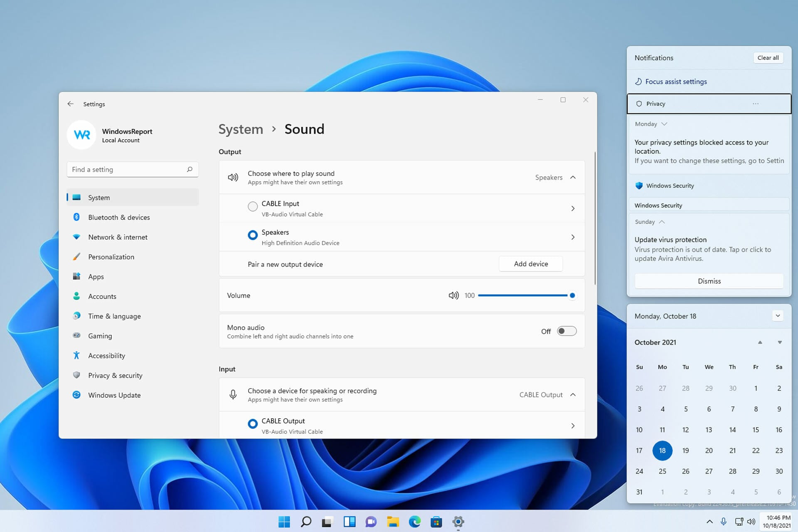Click the microphone icon in system tray

[x=724, y=522]
